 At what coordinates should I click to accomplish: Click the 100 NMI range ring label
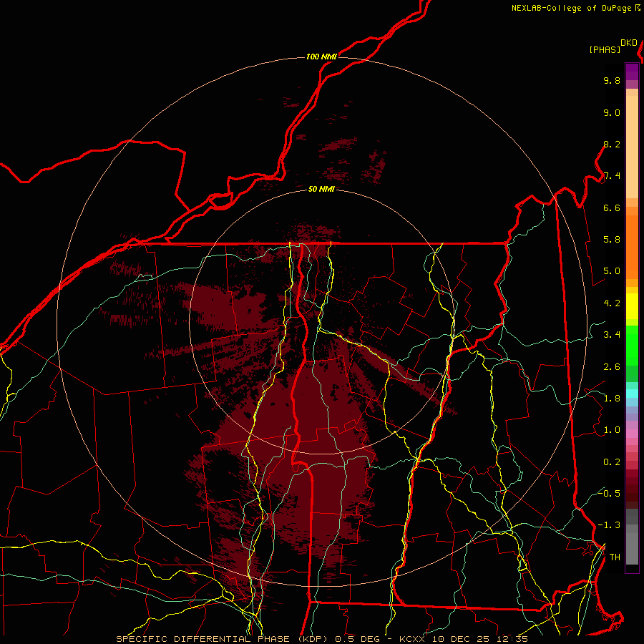(x=321, y=57)
